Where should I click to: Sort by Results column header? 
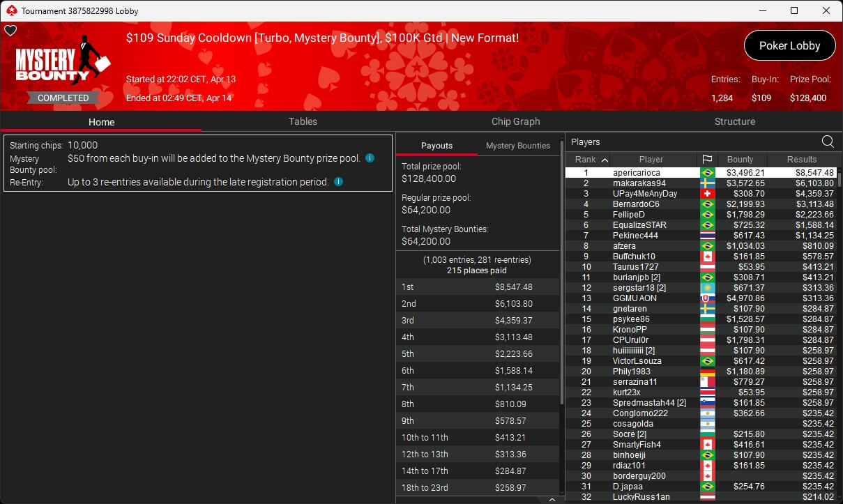[801, 160]
